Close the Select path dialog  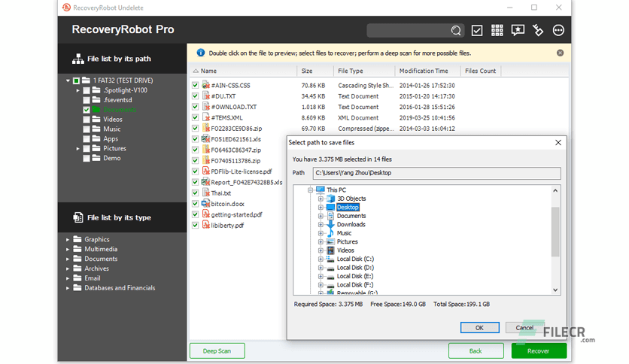pos(558,143)
